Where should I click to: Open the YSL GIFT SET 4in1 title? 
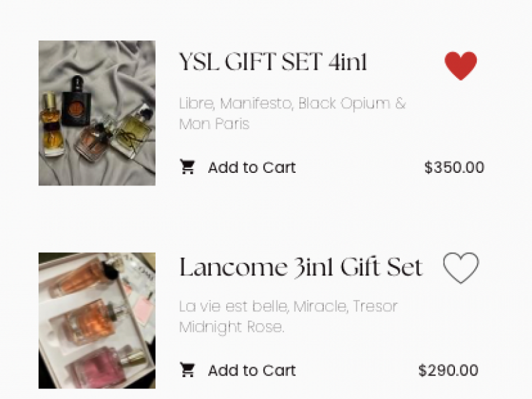(x=273, y=63)
